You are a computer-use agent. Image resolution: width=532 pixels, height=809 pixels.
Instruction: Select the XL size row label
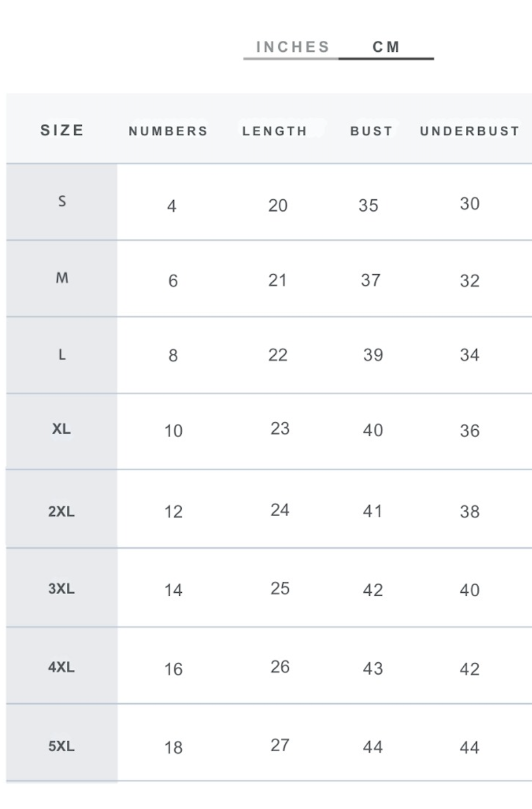click(62, 429)
